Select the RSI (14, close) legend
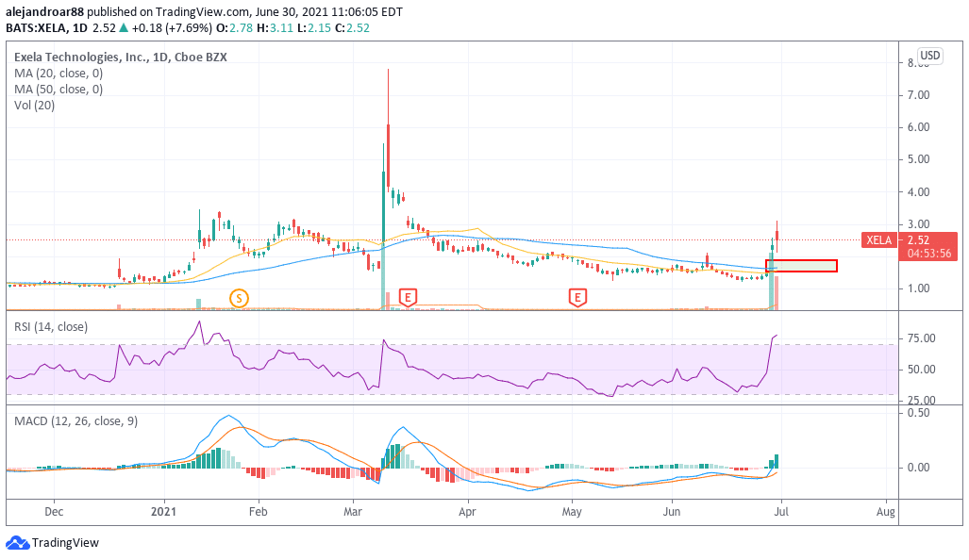The height and width of the screenshot is (560, 969). tap(51, 326)
